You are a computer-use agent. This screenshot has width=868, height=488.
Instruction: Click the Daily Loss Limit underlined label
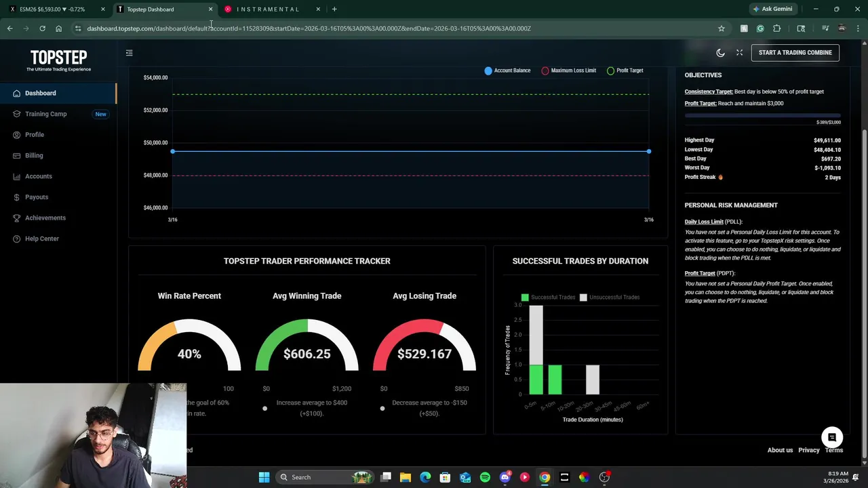[703, 222]
